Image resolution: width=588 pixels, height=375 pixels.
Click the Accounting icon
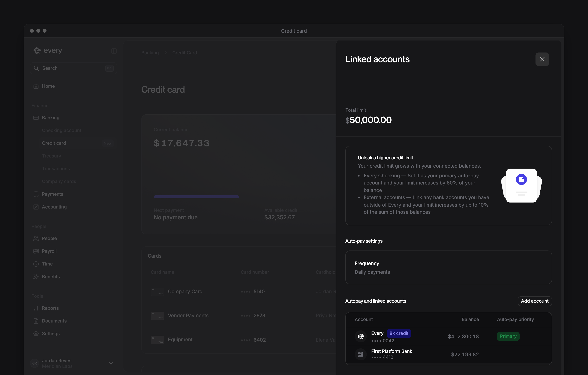tap(36, 207)
